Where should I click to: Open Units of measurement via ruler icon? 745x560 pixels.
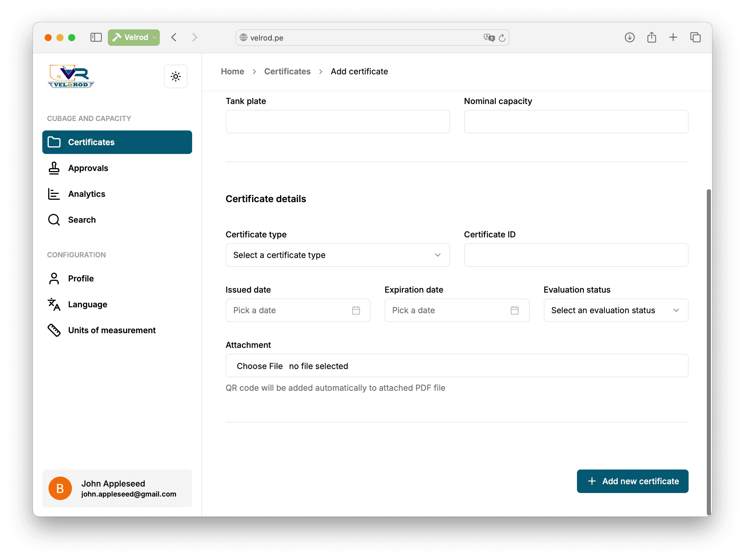[54, 330]
